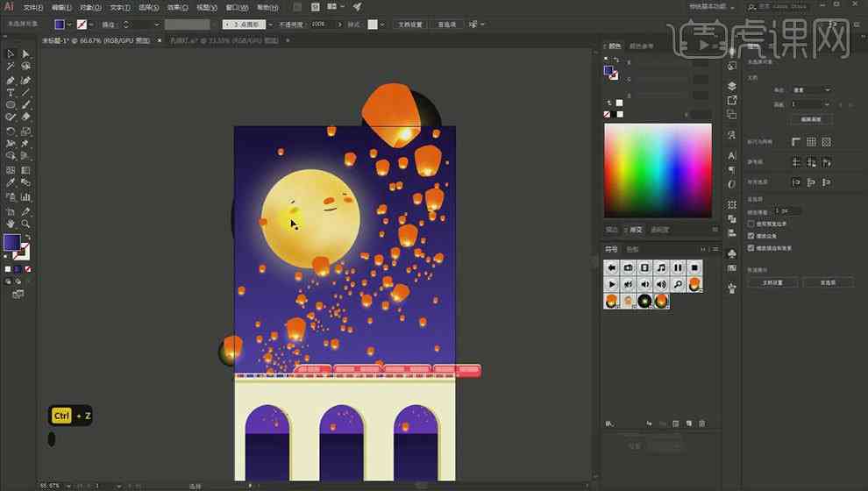Viewport: 868px width, 491px height.
Task: Click Preferences button in control bar
Action: point(447,25)
